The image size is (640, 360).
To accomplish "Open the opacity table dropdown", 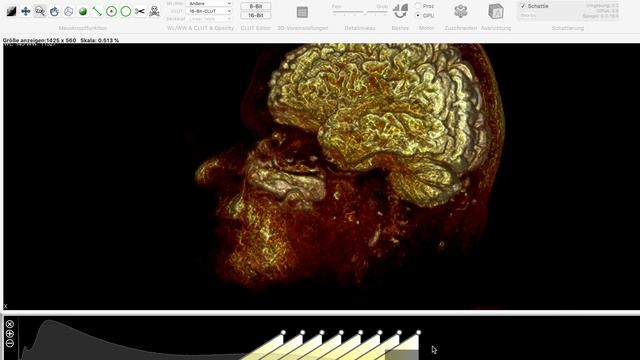I will pos(209,19).
